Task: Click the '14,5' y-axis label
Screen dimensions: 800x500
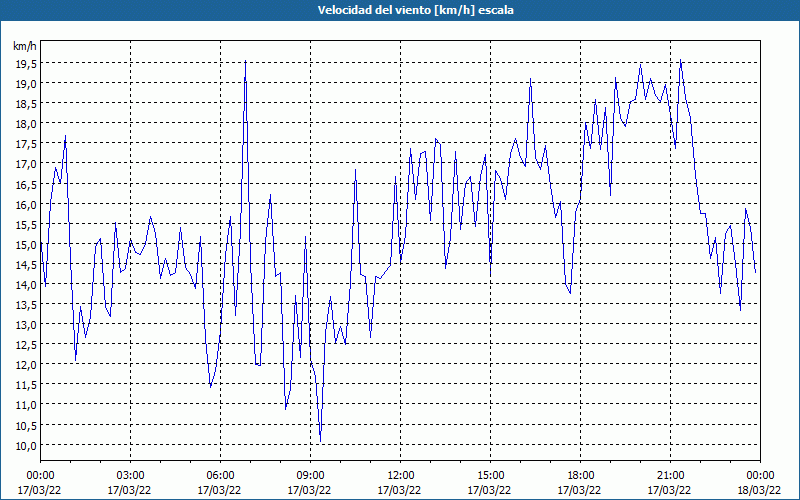Action: [25, 264]
